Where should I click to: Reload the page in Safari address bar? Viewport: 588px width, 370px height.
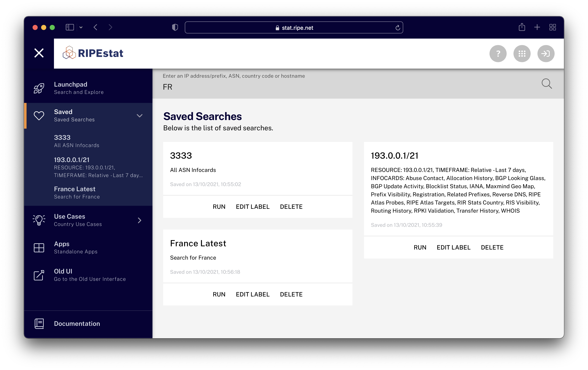coord(398,28)
